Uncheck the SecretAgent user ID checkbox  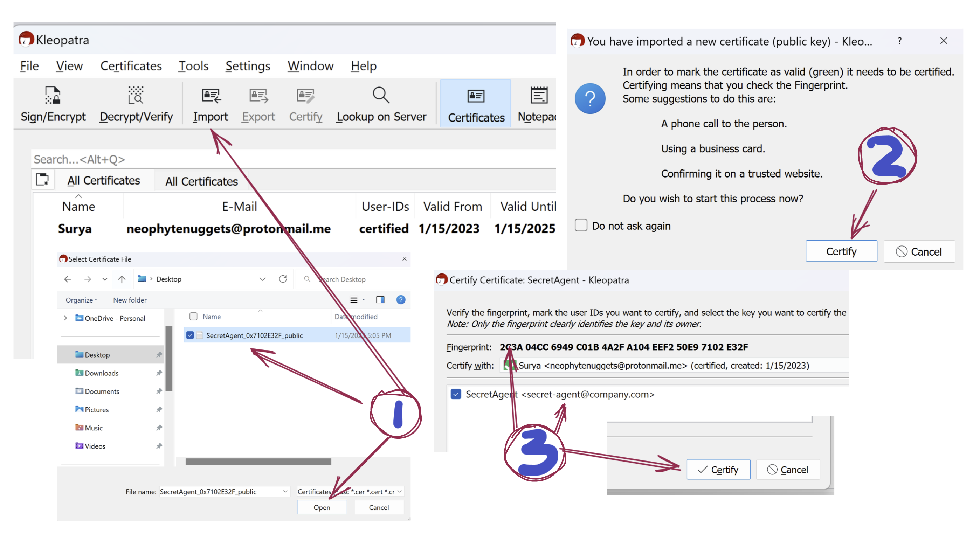pos(456,394)
